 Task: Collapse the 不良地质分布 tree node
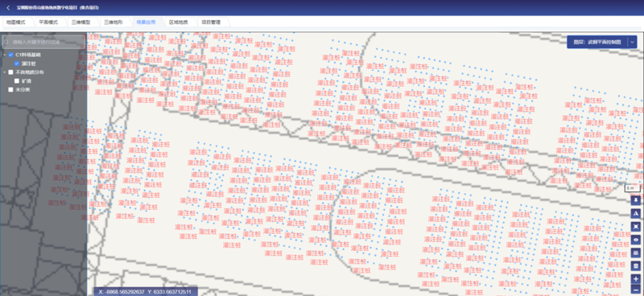[x=5, y=72]
